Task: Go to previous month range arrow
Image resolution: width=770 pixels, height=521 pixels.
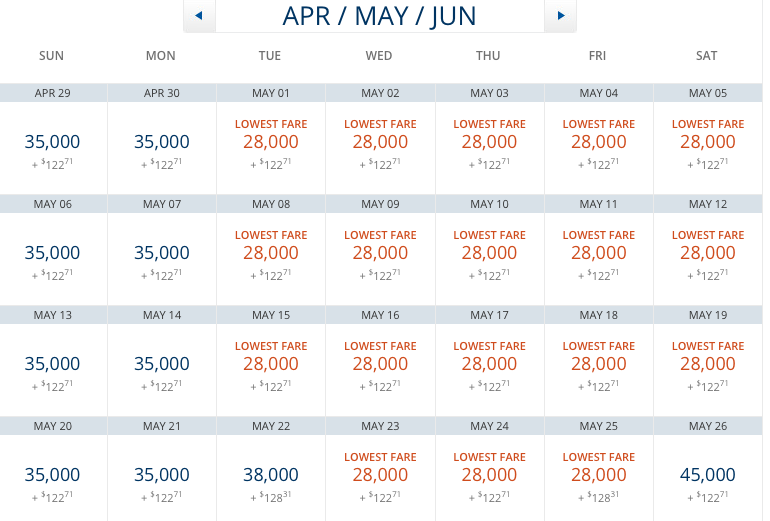Action: click(199, 16)
